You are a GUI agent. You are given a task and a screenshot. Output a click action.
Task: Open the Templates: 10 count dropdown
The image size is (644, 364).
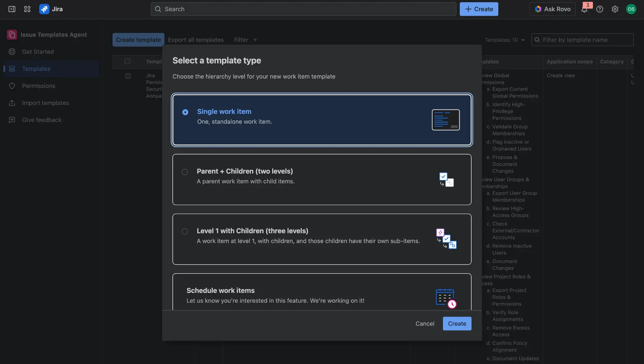505,40
